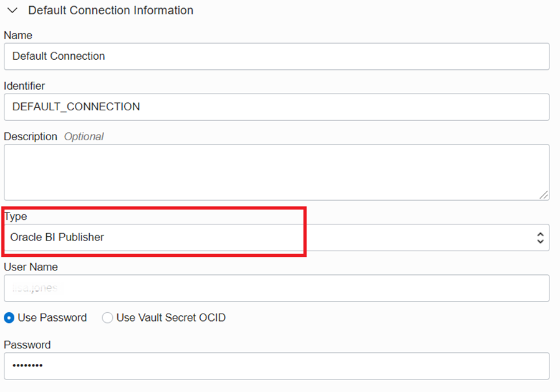Image resolution: width=560 pixels, height=392 pixels.
Task: Click the User Name field label
Action: point(31,267)
